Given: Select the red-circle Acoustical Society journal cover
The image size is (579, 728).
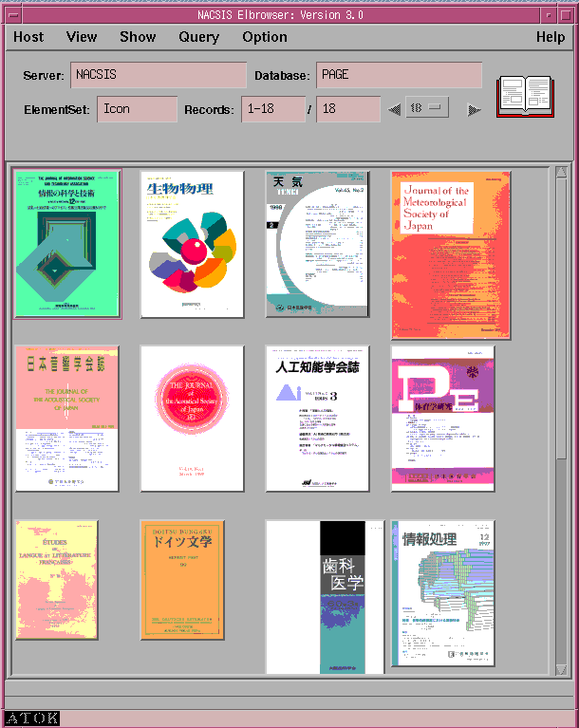Looking at the screenshot, I should click(x=193, y=419).
